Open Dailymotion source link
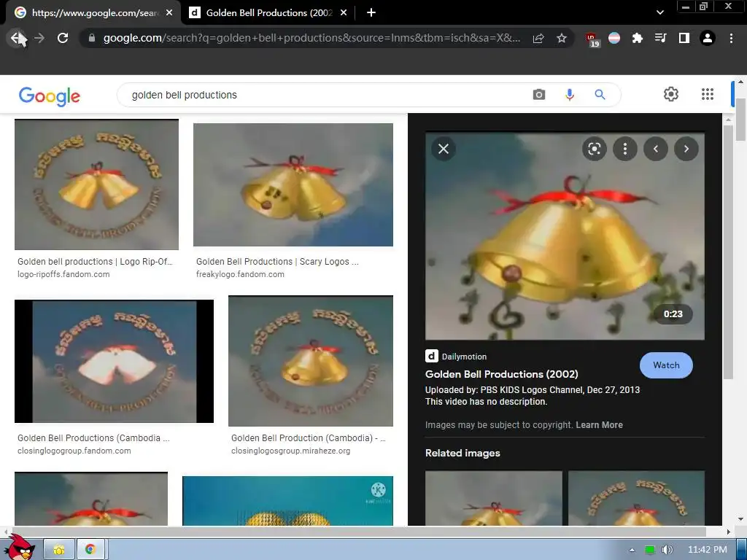Image resolution: width=747 pixels, height=560 pixels. (464, 357)
